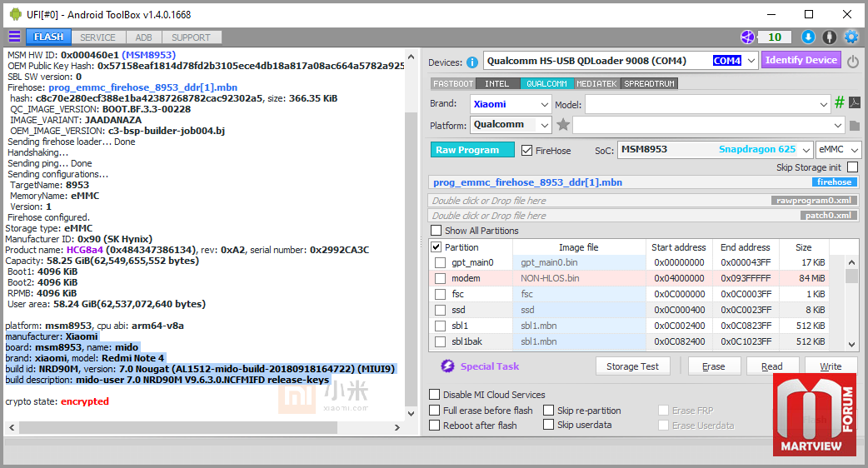Screen dimensions: 868x468
Task: Toggle the FireHose checkbox
Action: (527, 151)
